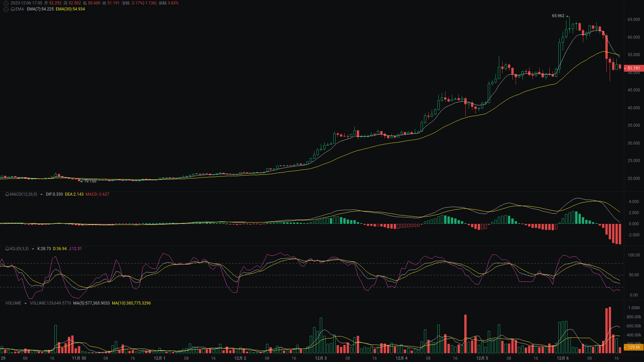Click the 35.000 price axis label

coord(634,125)
